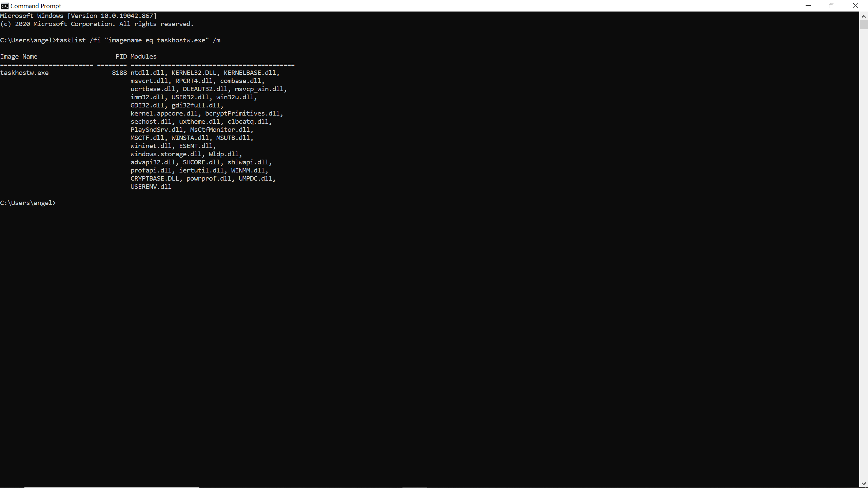Click OLEAUT32.dll module entry
This screenshot has height=488, width=868.
(x=205, y=89)
